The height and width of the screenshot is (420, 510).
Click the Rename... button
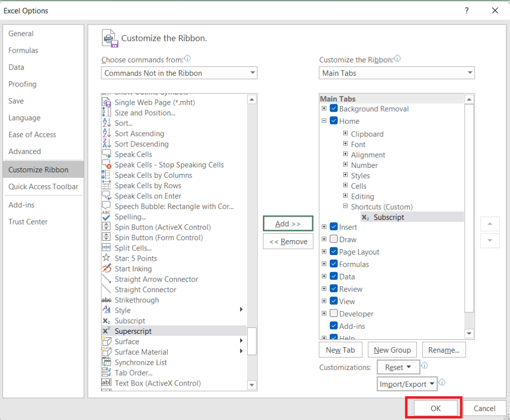(444, 350)
